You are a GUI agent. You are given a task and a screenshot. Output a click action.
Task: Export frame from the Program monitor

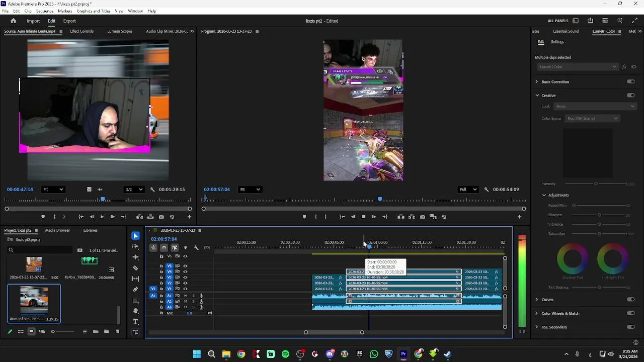(422, 217)
